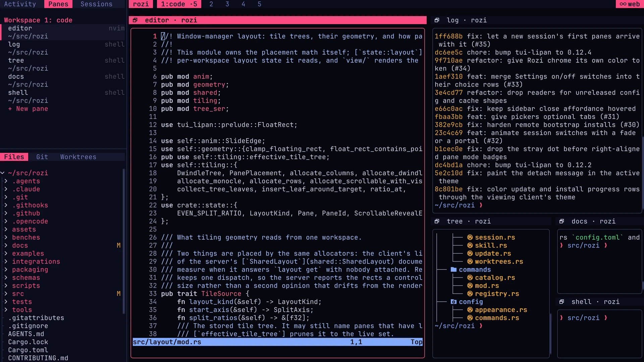This screenshot has height=362, width=644.
Task: Switch to workspace 2
Action: pos(211,4)
